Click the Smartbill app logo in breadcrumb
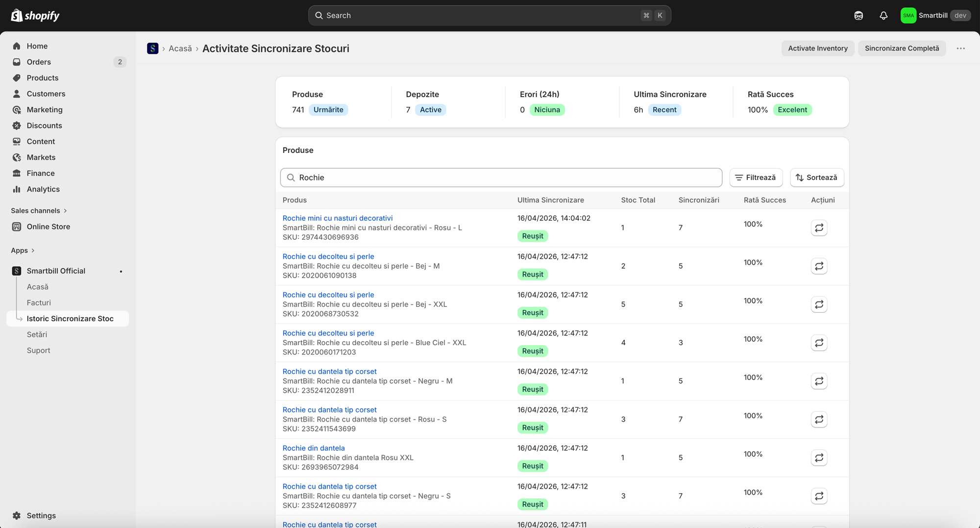This screenshot has height=528, width=980. (x=152, y=49)
